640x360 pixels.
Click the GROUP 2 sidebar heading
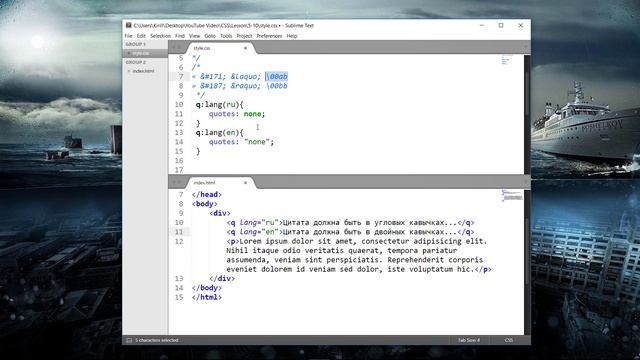click(x=136, y=62)
